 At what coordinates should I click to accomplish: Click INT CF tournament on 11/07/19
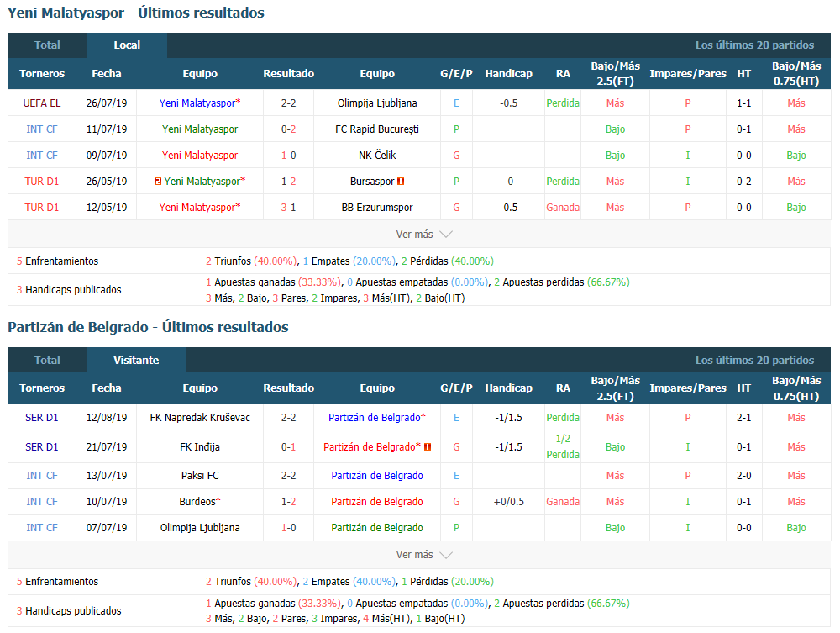(42, 129)
